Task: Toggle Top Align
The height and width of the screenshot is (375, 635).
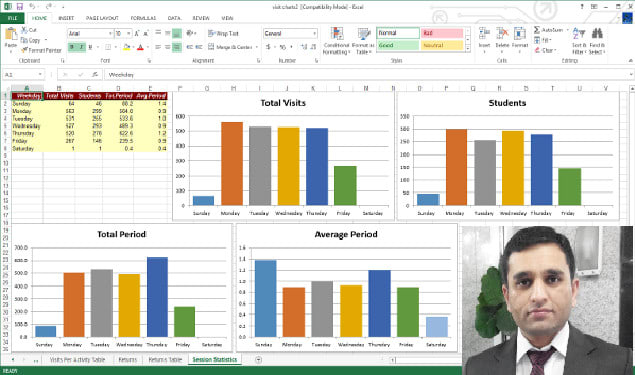Action: pos(158,33)
